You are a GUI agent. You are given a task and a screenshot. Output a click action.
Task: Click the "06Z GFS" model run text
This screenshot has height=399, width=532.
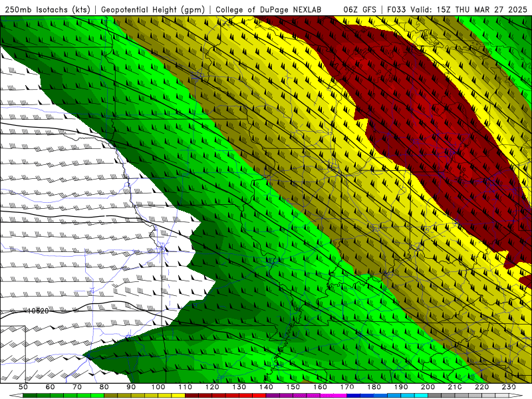point(360,10)
